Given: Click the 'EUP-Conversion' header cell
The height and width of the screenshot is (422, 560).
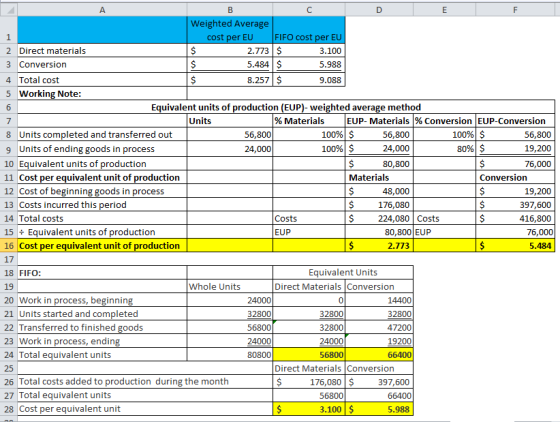Looking at the screenshot, I should point(515,121).
